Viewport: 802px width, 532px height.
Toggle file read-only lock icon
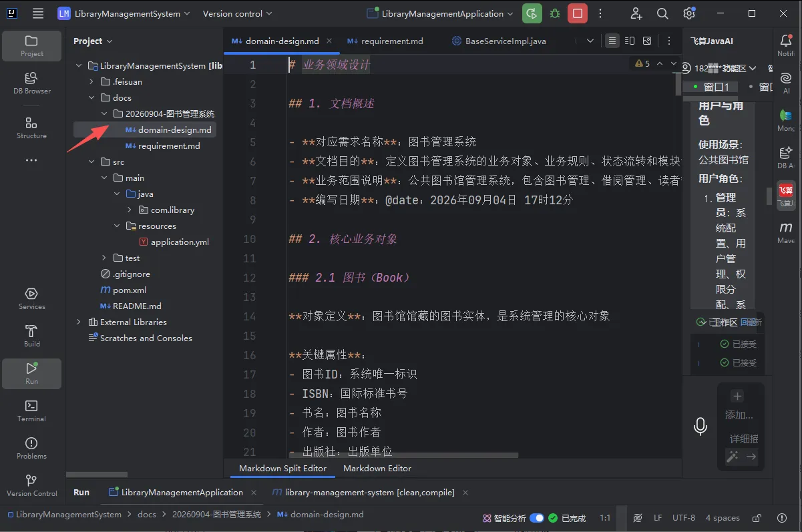(x=757, y=518)
